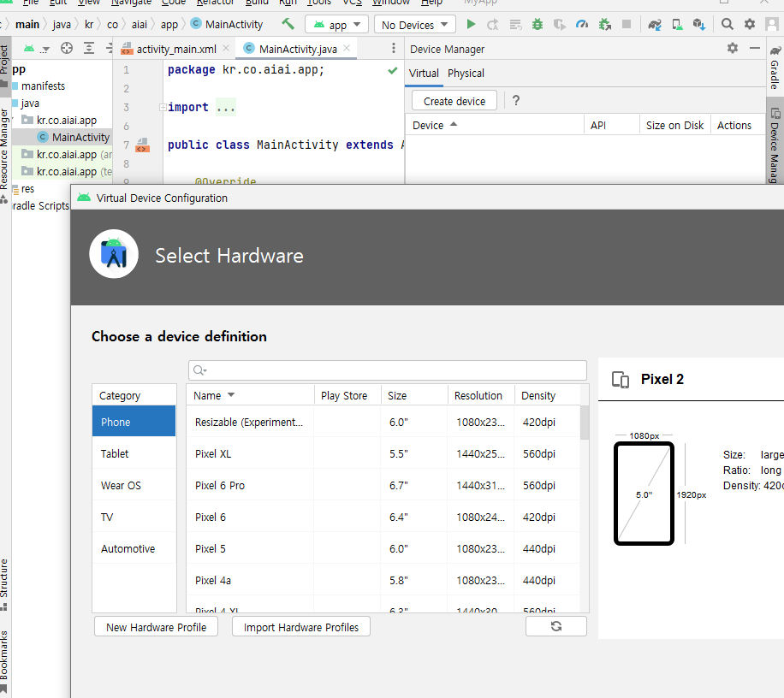The height and width of the screenshot is (698, 784).
Task: Expand the folded import block
Action: click(163, 108)
